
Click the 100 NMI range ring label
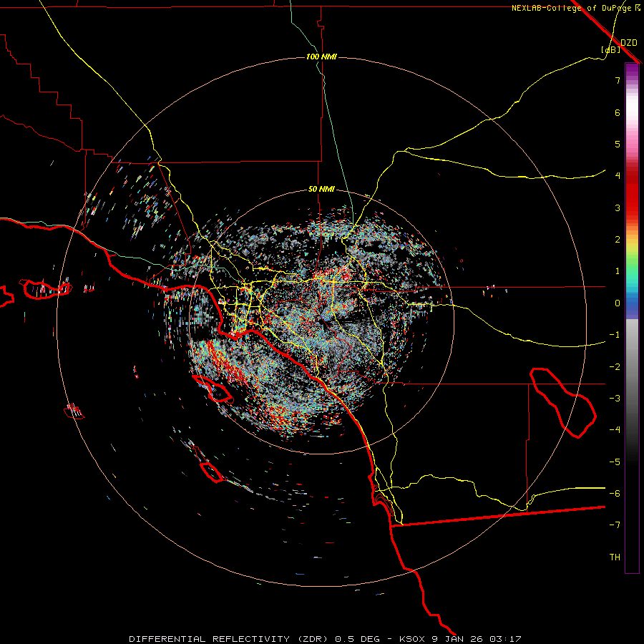321,57
